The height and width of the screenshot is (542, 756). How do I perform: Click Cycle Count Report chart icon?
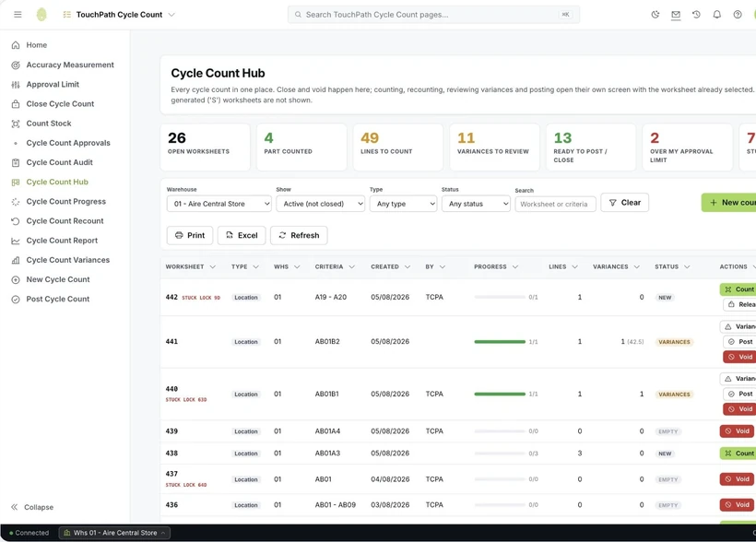click(x=16, y=241)
